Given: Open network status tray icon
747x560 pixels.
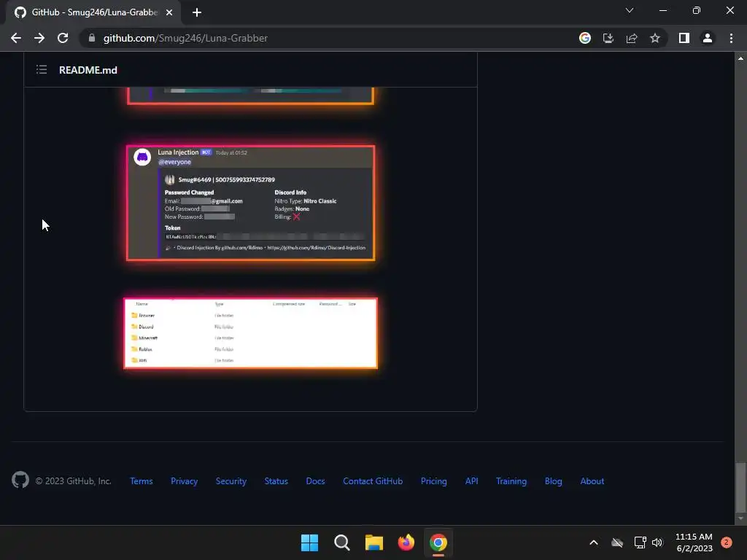Looking at the screenshot, I should (x=640, y=542).
